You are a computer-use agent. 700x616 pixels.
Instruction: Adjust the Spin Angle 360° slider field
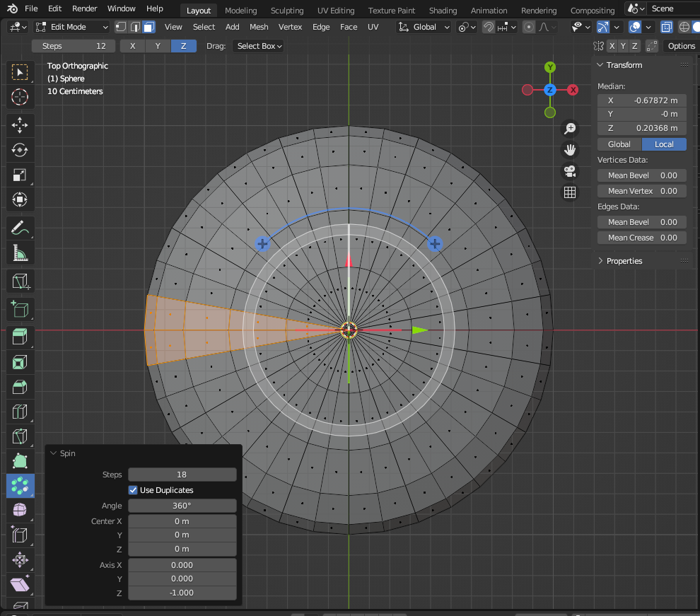(182, 506)
